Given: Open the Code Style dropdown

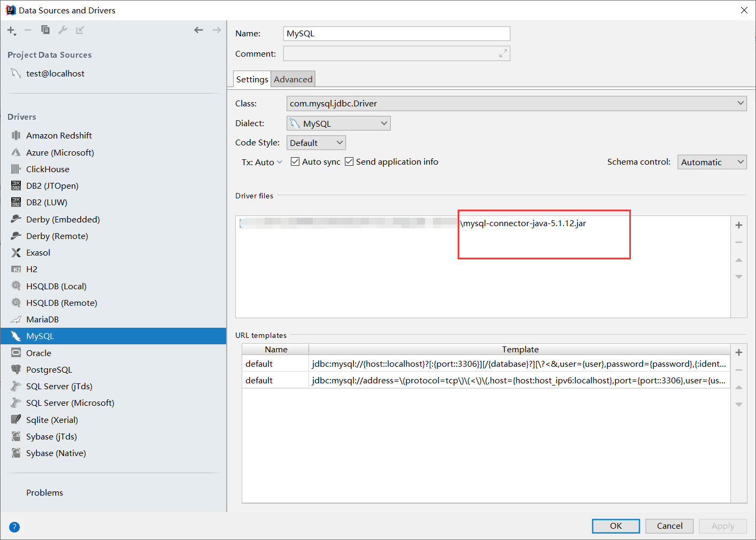Looking at the screenshot, I should pyautogui.click(x=316, y=143).
